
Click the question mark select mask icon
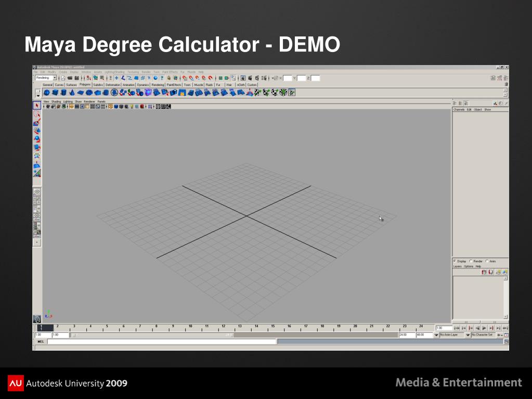[x=162, y=78]
